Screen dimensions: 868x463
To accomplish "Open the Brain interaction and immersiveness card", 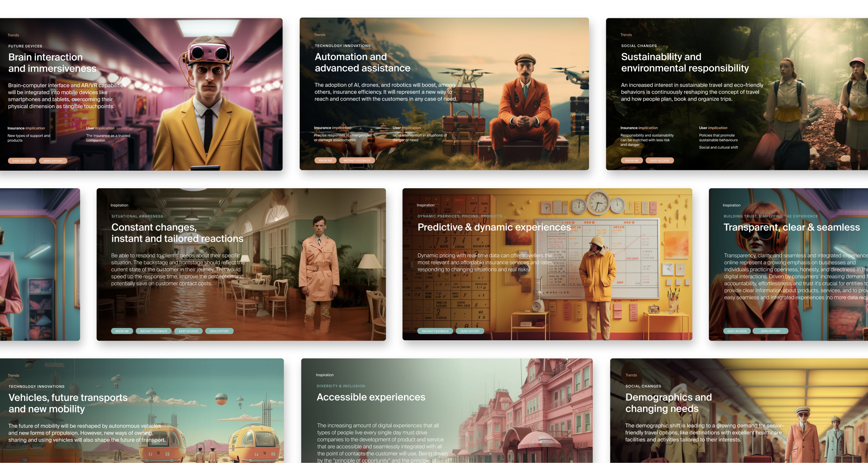I will tap(45, 62).
